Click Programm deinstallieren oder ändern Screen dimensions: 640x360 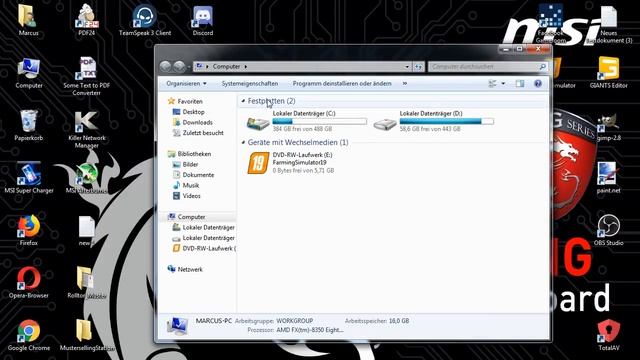click(x=342, y=84)
